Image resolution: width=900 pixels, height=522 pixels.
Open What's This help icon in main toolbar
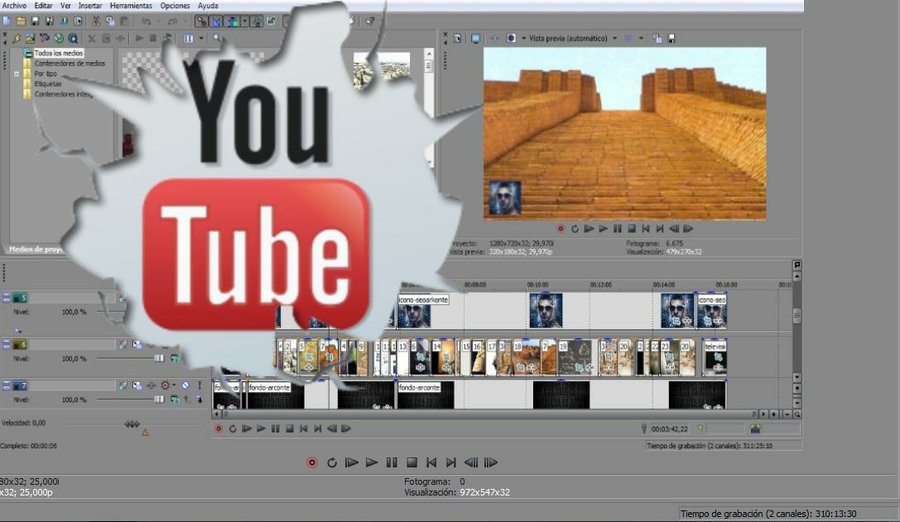tap(371, 21)
